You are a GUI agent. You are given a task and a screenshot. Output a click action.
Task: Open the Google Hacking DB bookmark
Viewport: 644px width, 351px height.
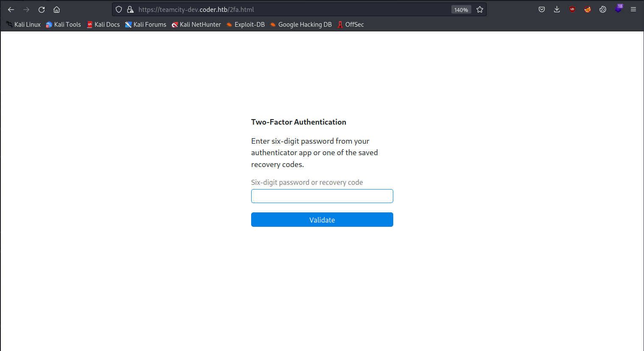[x=301, y=25]
